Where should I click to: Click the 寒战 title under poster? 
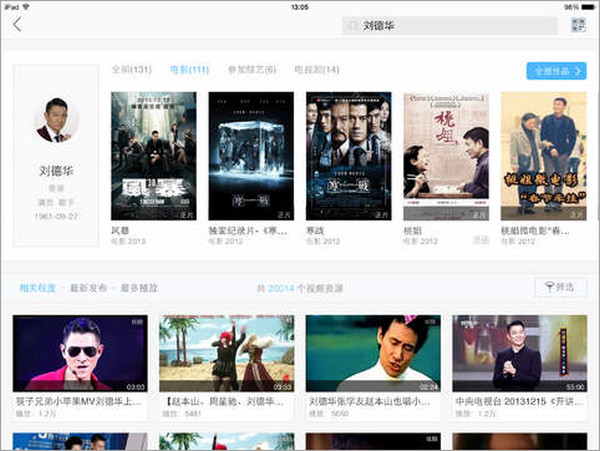315,230
